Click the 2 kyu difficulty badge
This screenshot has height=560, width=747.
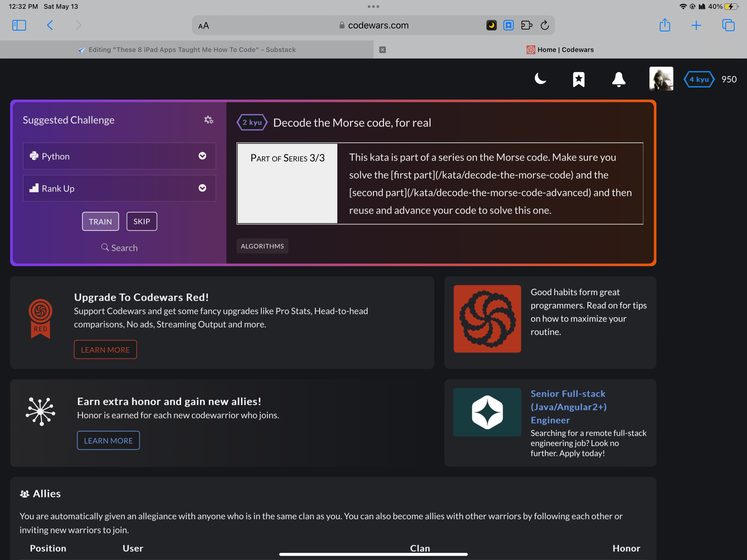(252, 122)
